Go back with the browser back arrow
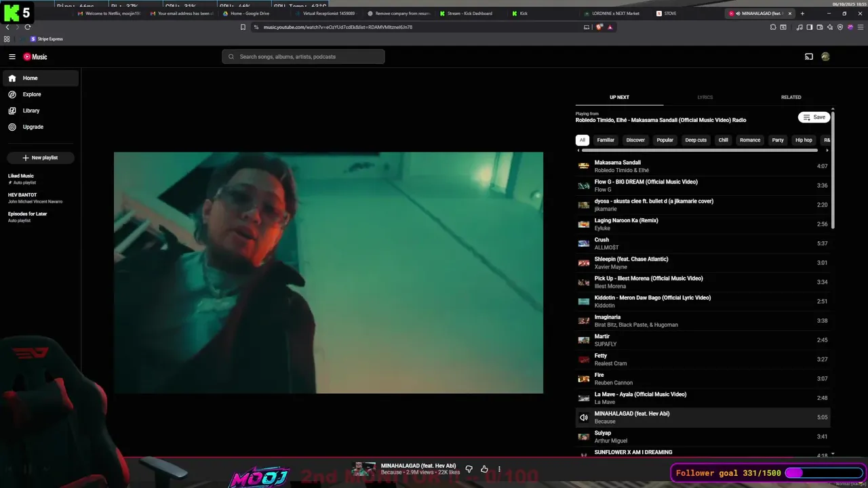Viewport: 868px width, 488px height. point(7,27)
